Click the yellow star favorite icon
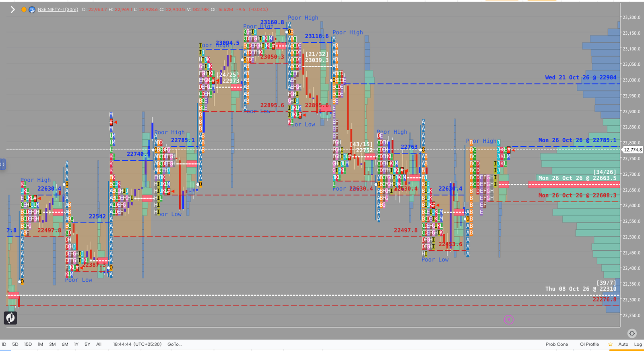The height and width of the screenshot is (351, 644). pos(610,345)
